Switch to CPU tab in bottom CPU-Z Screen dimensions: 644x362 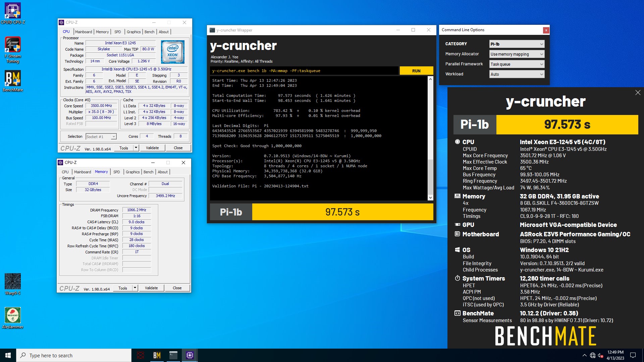65,172
